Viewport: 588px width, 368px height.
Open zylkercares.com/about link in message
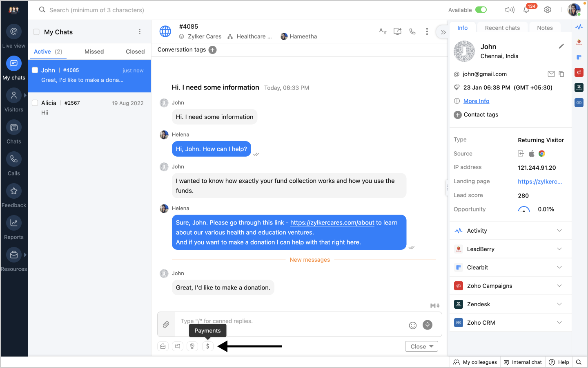pos(332,222)
